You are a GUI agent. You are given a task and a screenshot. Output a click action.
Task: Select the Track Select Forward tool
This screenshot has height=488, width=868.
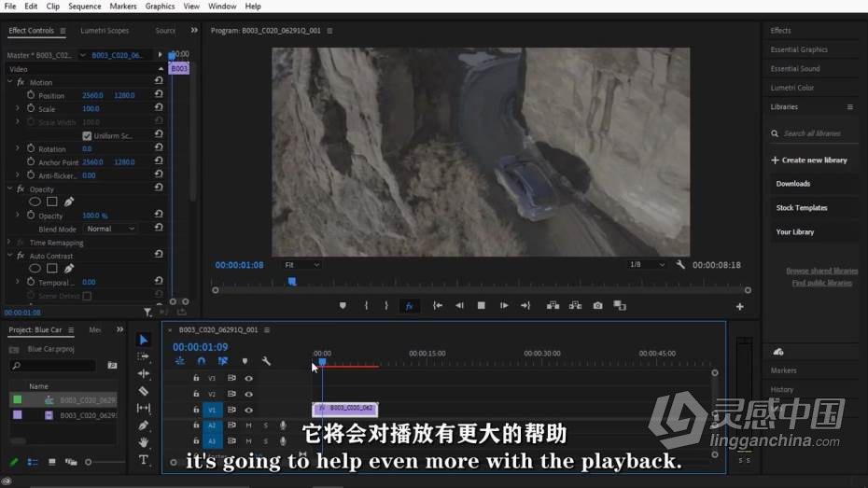tap(144, 356)
